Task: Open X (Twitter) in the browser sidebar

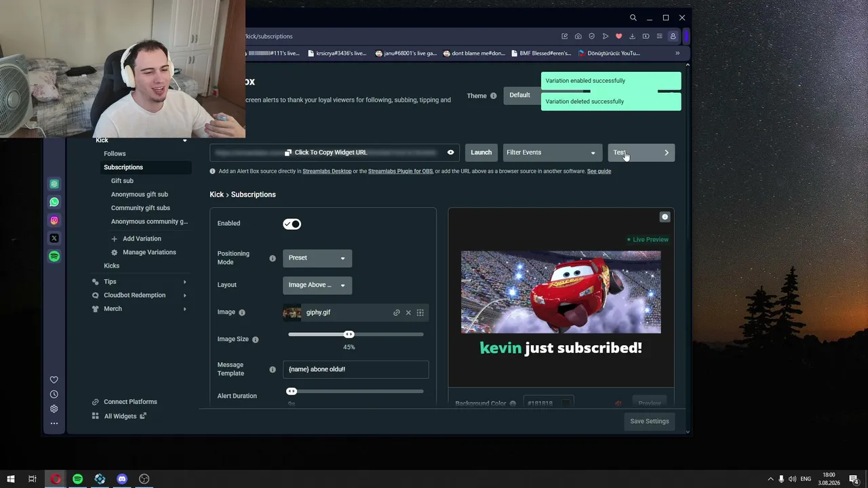Action: click(x=54, y=238)
